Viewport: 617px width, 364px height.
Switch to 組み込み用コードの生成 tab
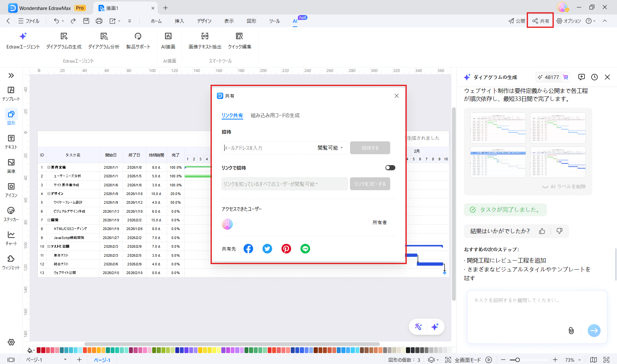tap(275, 115)
